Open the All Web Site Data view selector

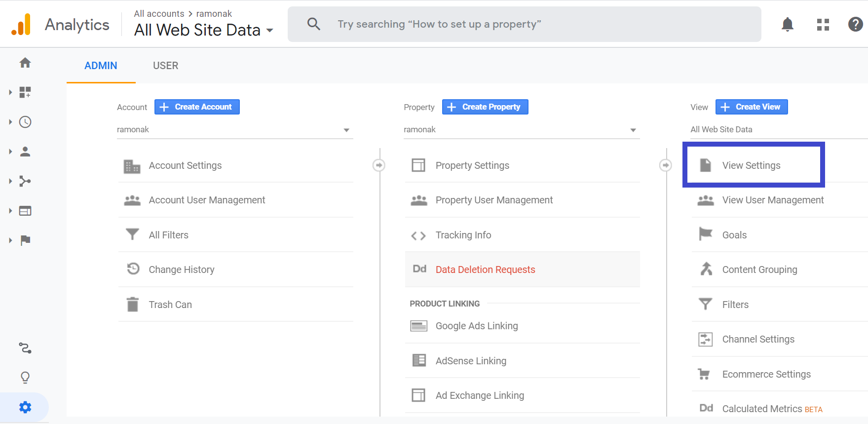204,30
